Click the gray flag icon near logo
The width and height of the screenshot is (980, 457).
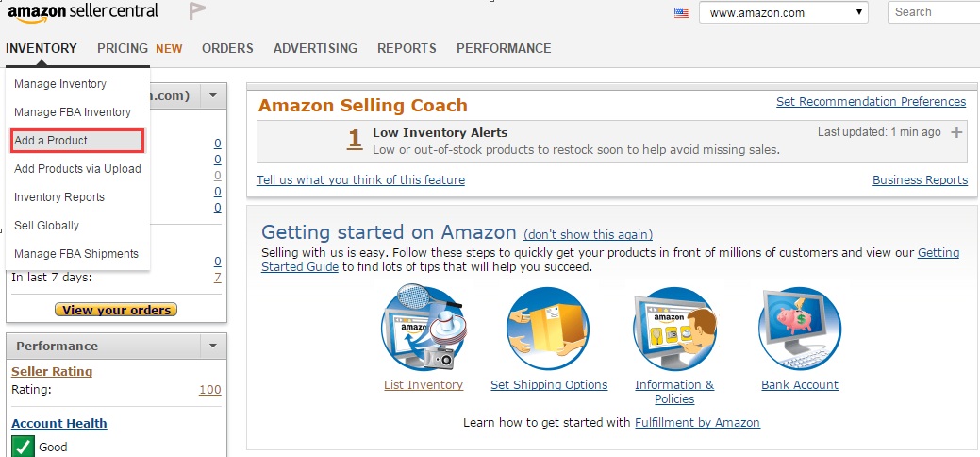(x=197, y=11)
